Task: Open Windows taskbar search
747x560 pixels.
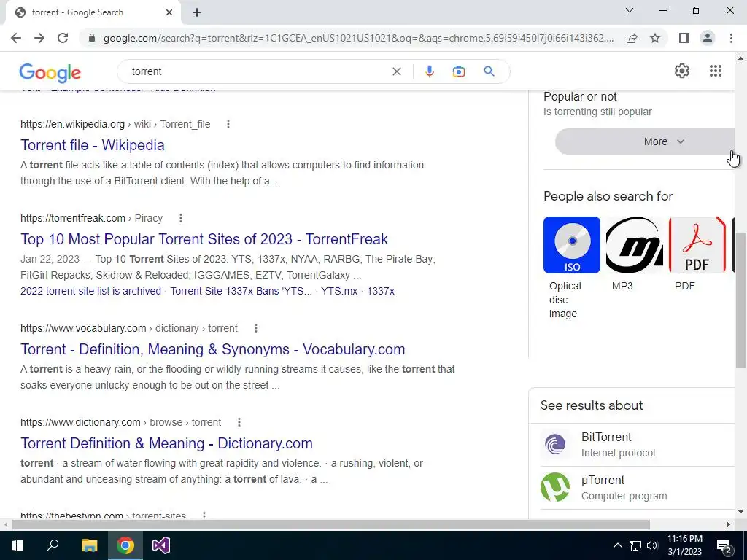Action: point(53,545)
